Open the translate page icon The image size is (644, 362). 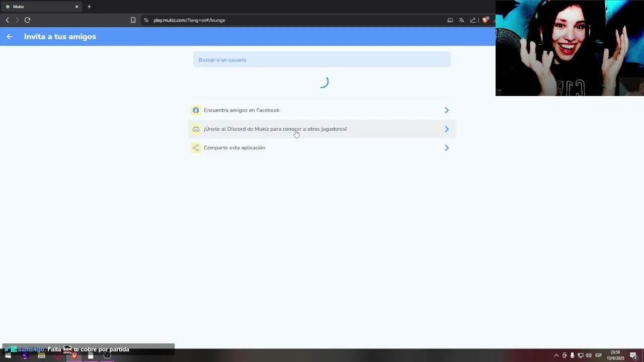coord(461,20)
